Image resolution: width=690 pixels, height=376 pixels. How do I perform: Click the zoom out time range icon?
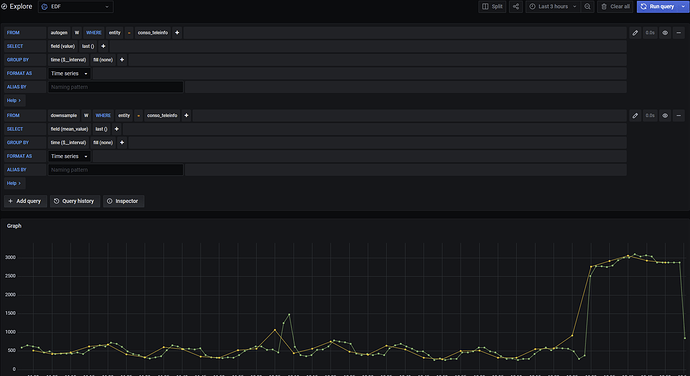(x=587, y=7)
